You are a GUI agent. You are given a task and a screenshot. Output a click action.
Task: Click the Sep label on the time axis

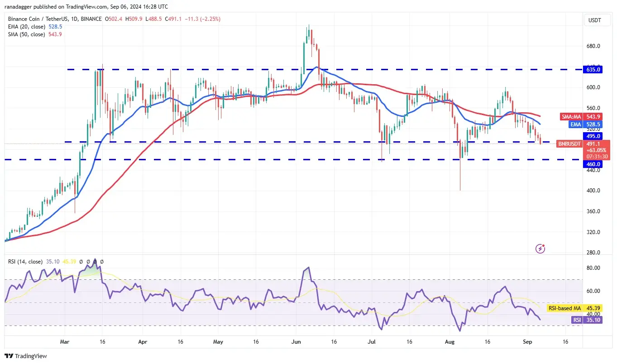[x=527, y=342]
